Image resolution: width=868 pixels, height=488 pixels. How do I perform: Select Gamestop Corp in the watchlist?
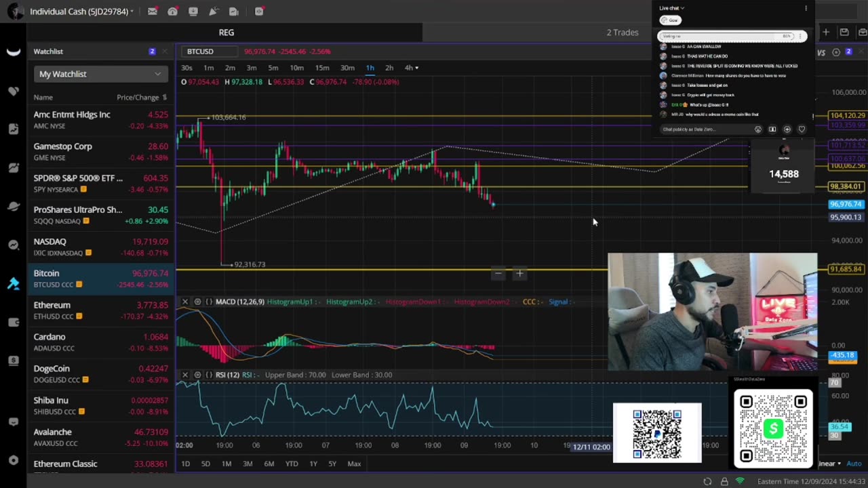(x=100, y=152)
